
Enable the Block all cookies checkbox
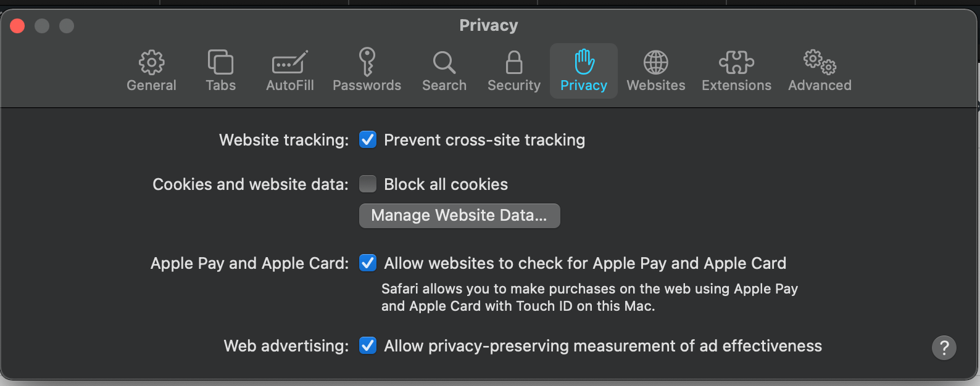(368, 184)
